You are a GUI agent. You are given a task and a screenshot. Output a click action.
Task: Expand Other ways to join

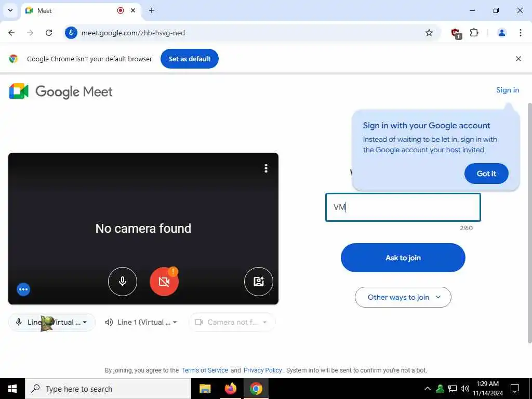(x=403, y=297)
